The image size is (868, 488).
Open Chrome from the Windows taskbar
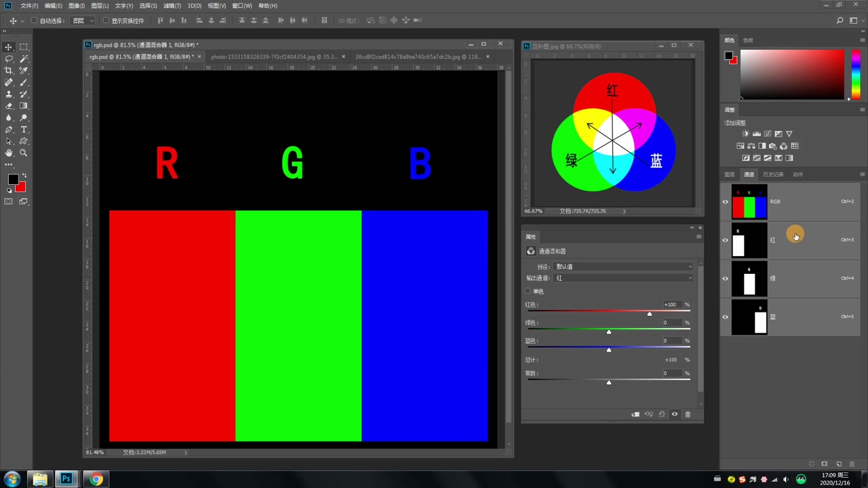coord(96,479)
